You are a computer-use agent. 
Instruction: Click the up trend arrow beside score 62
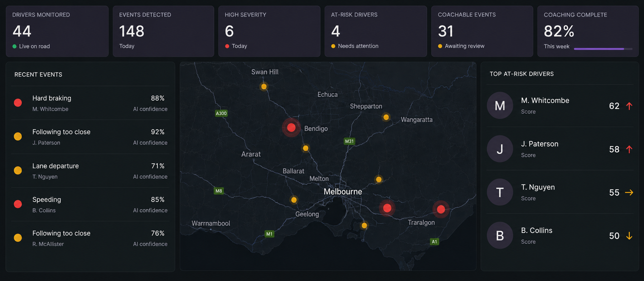click(x=629, y=106)
